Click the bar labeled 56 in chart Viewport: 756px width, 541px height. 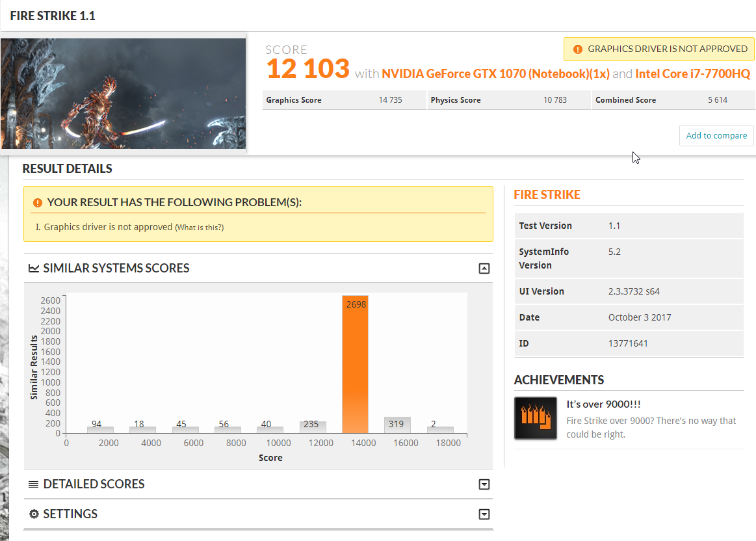(228, 430)
